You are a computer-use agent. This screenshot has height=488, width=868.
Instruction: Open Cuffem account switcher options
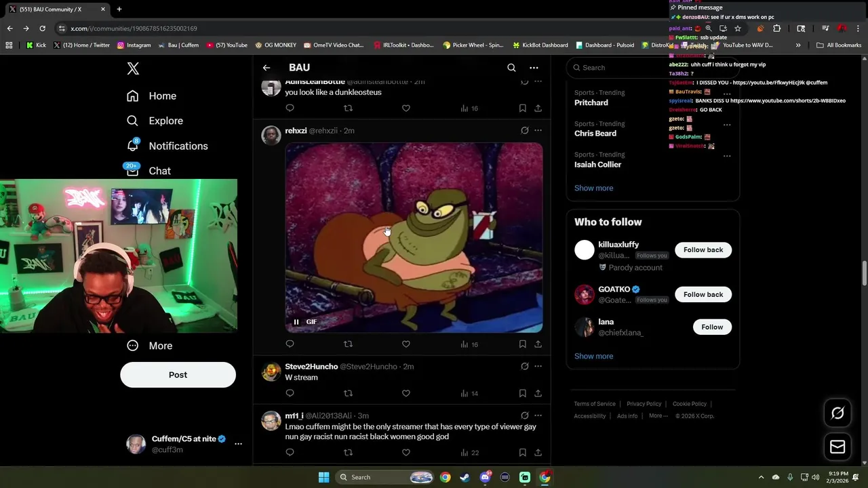click(238, 444)
